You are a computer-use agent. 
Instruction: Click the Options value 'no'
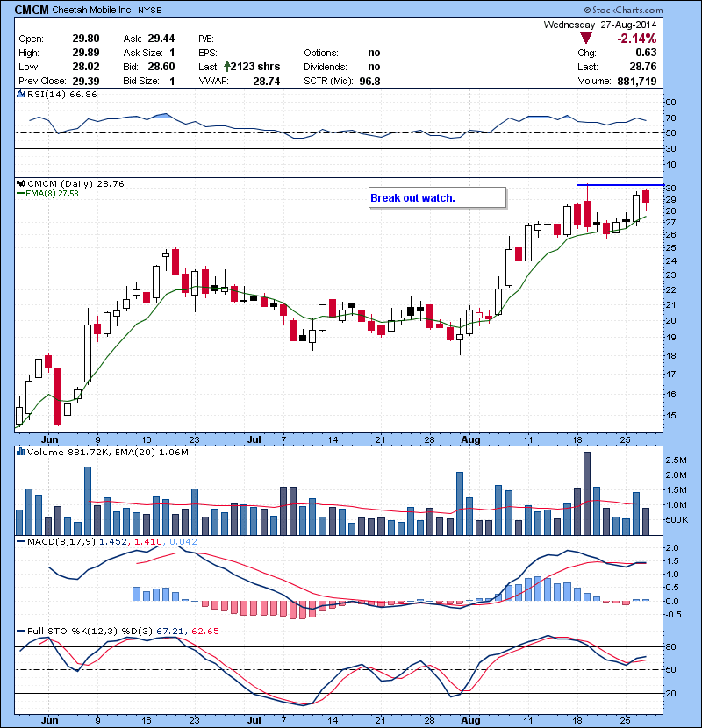374,53
